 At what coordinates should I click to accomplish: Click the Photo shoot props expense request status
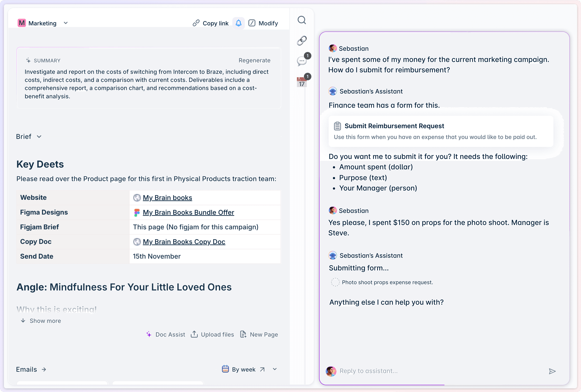[x=382, y=282]
